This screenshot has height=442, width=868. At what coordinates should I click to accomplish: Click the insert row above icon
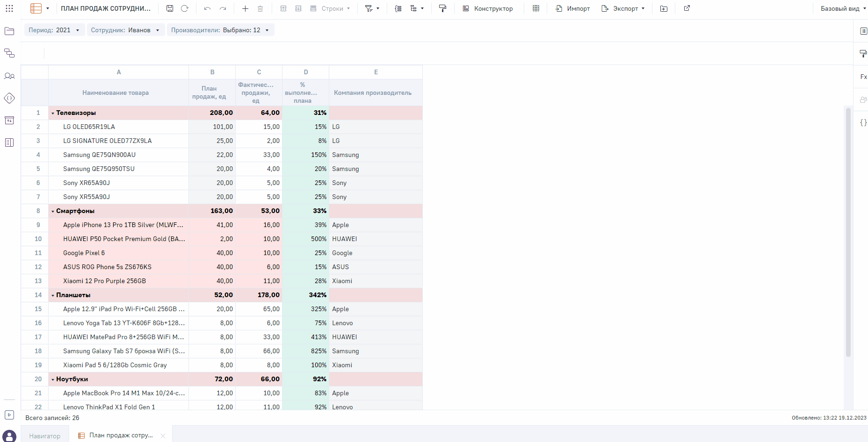(x=283, y=8)
